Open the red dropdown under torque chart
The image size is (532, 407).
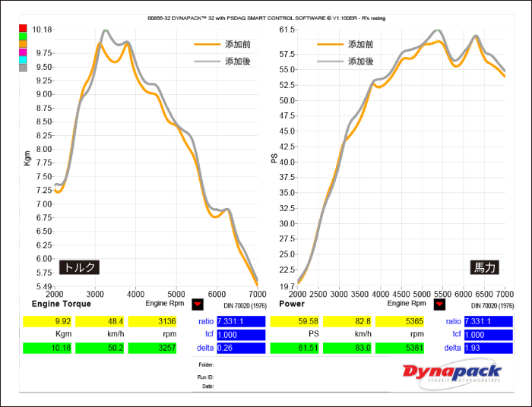click(198, 304)
